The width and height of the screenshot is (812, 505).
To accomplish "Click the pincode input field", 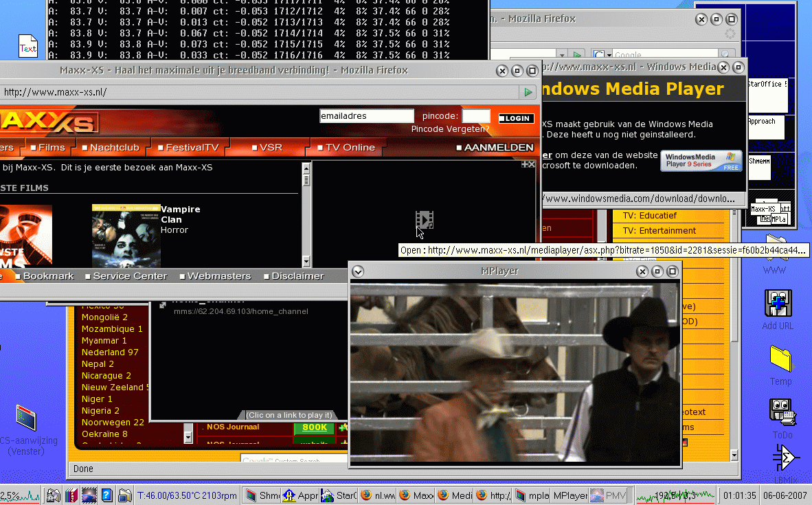I will pos(476,116).
